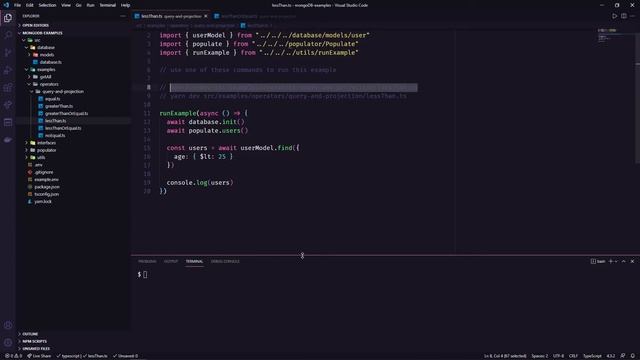
Task: Open the Docker whale view in activity bar
Action: point(8,140)
